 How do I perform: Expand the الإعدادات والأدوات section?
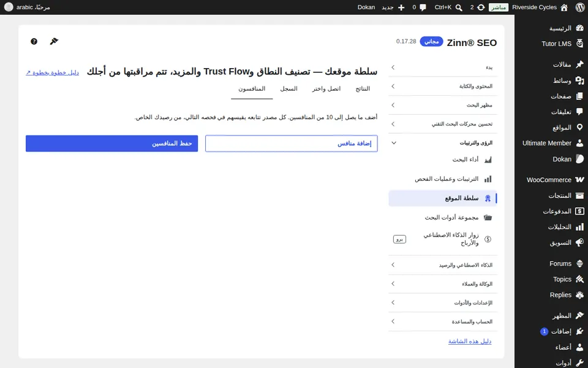(443, 302)
